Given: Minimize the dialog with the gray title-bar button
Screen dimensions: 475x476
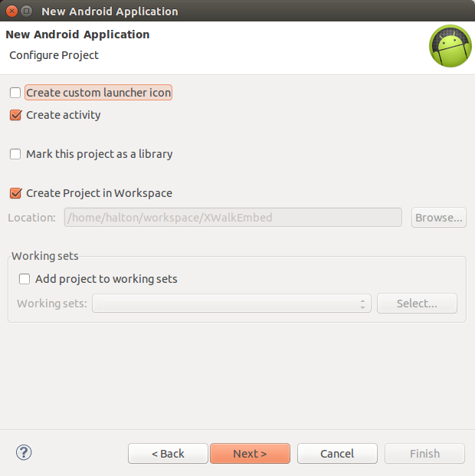Looking at the screenshot, I should pyautogui.click(x=27, y=11).
